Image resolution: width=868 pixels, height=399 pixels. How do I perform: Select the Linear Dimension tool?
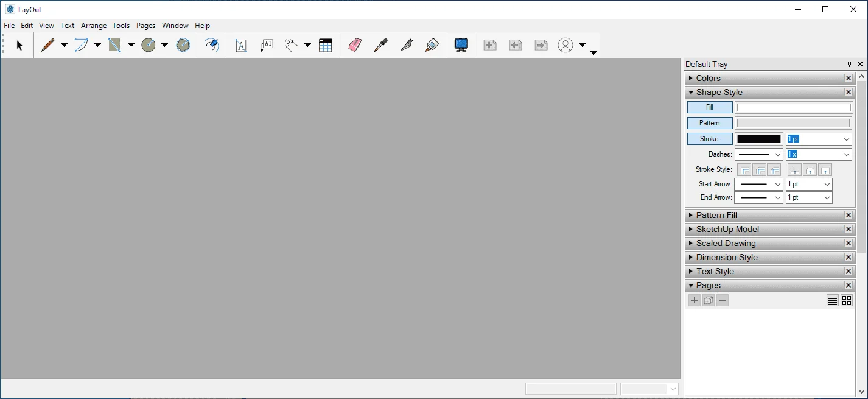(x=291, y=45)
